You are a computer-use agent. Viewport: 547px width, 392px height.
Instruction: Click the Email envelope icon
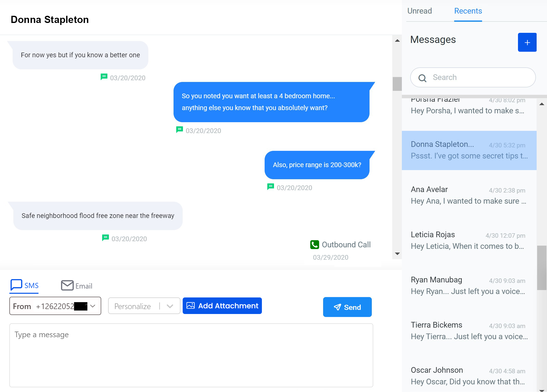67,285
